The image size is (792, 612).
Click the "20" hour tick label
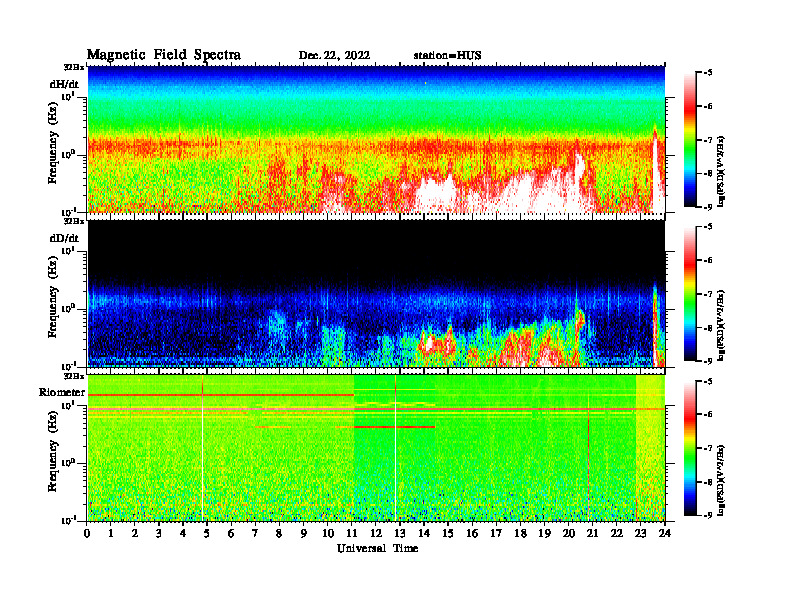(x=569, y=534)
